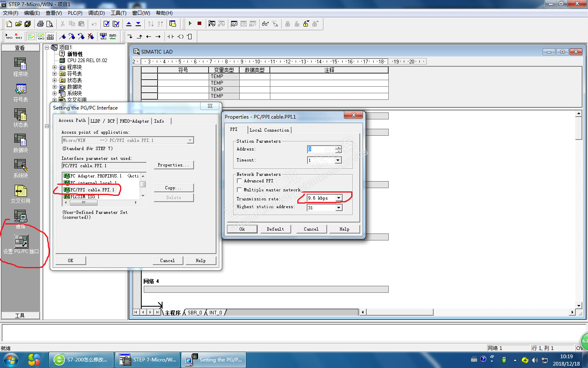Open the Highest station address dropdown
Image resolution: width=588 pixels, height=368 pixels.
coord(339,208)
